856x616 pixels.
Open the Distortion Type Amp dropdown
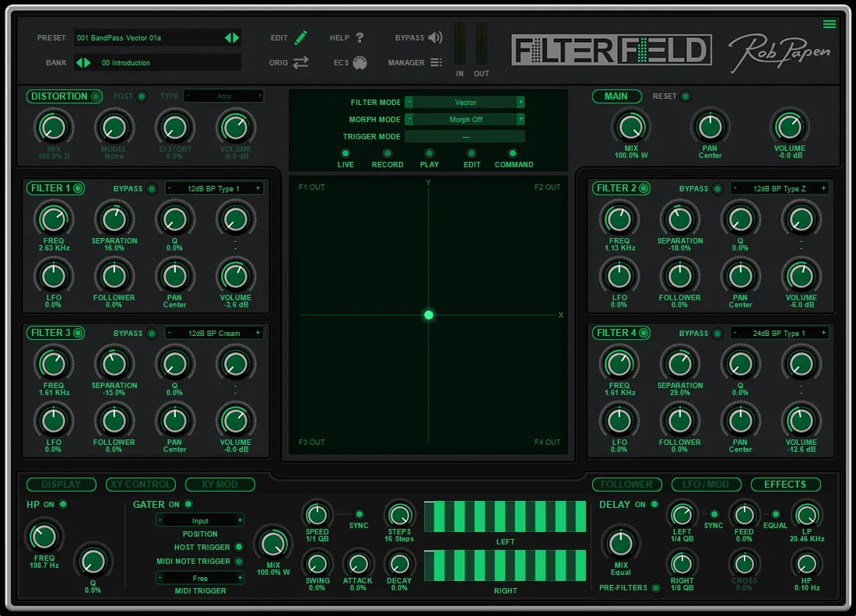coord(224,96)
